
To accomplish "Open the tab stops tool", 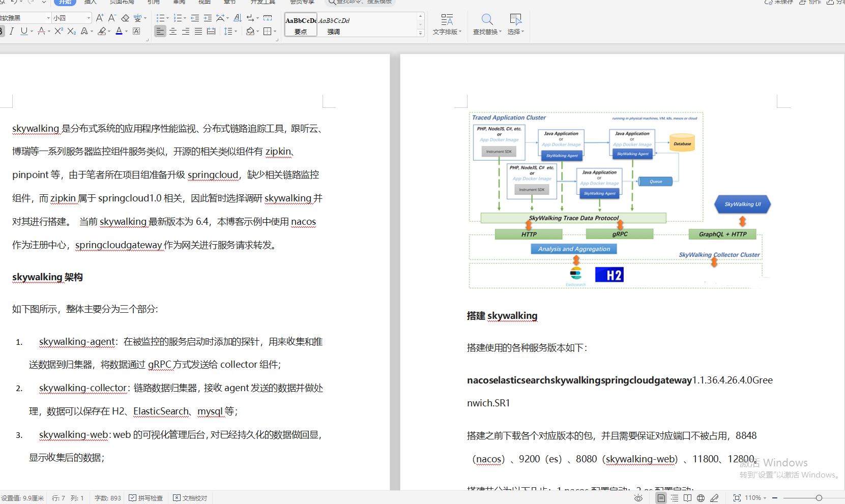I will pyautogui.click(x=268, y=18).
